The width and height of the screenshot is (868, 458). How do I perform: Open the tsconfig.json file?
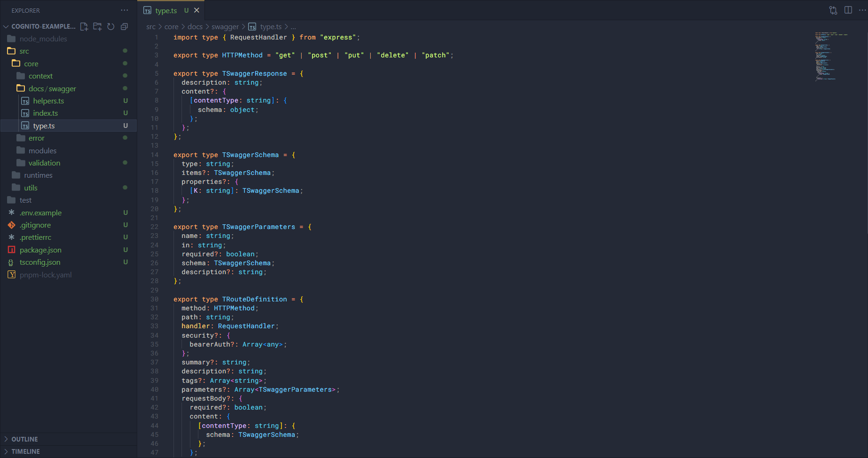[x=40, y=262]
